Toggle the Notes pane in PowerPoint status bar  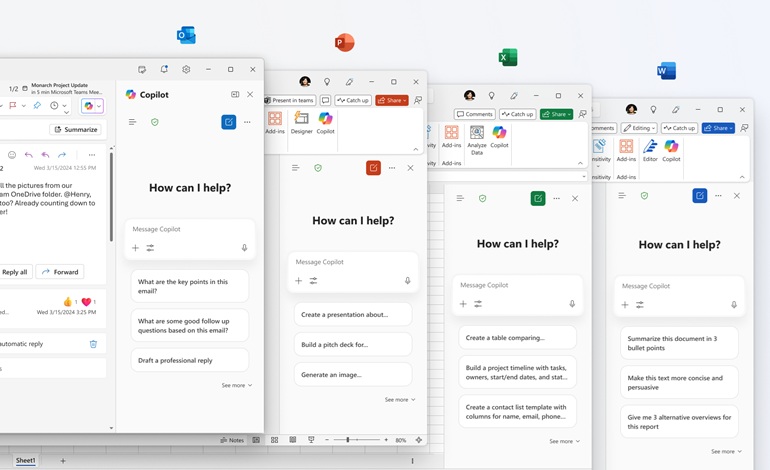(x=232, y=440)
